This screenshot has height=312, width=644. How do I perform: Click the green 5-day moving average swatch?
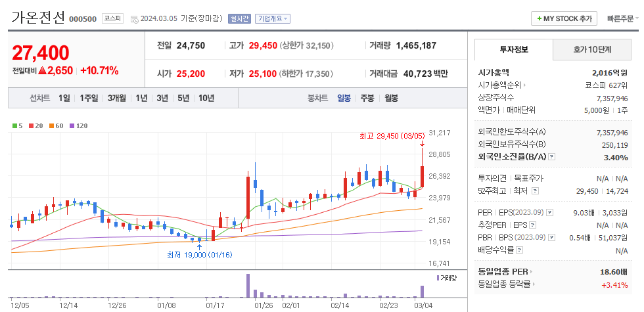pos(14,126)
